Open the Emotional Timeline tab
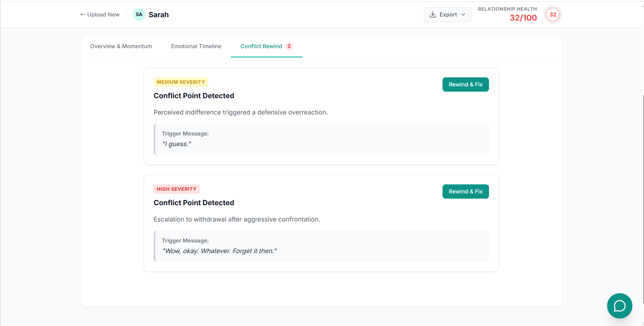The width and height of the screenshot is (644, 326). click(196, 46)
